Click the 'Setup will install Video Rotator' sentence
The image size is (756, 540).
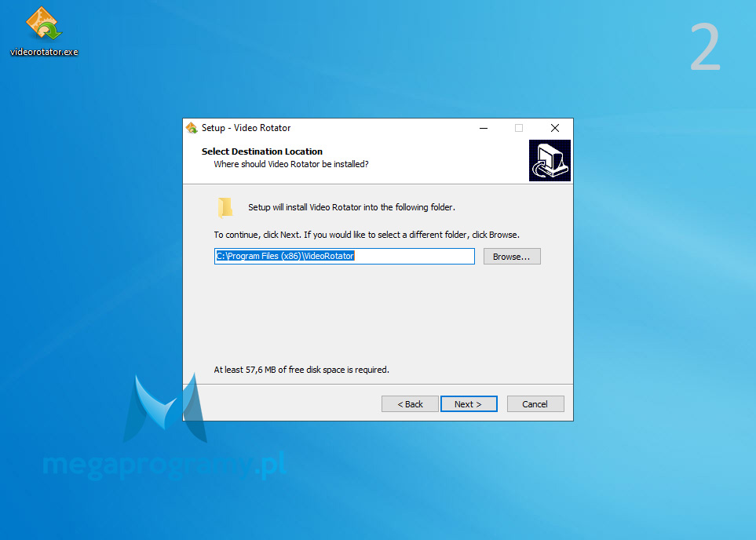point(352,207)
